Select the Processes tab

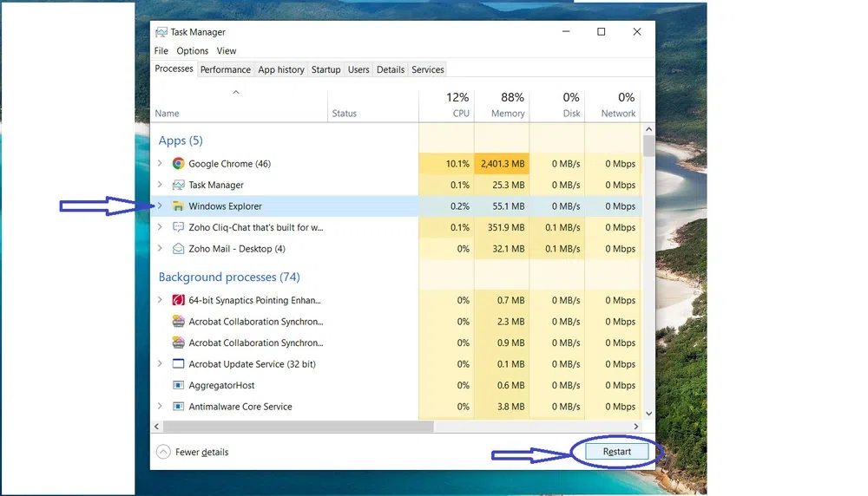pos(174,69)
